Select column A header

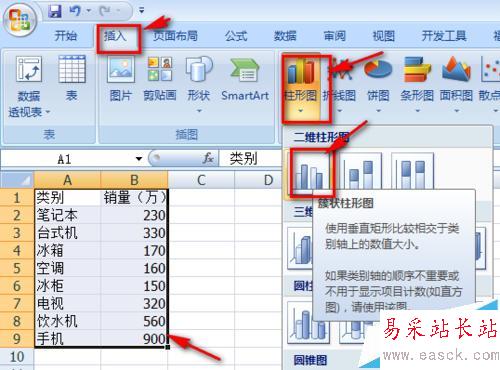(x=67, y=180)
